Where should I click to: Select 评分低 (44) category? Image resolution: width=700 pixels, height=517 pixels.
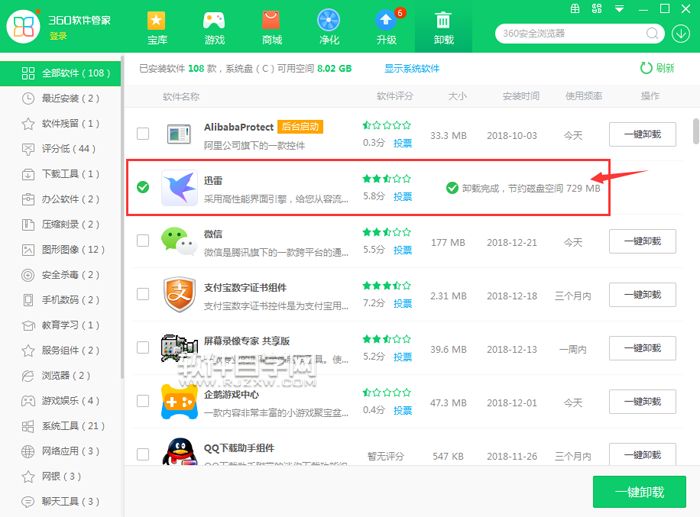point(61,149)
